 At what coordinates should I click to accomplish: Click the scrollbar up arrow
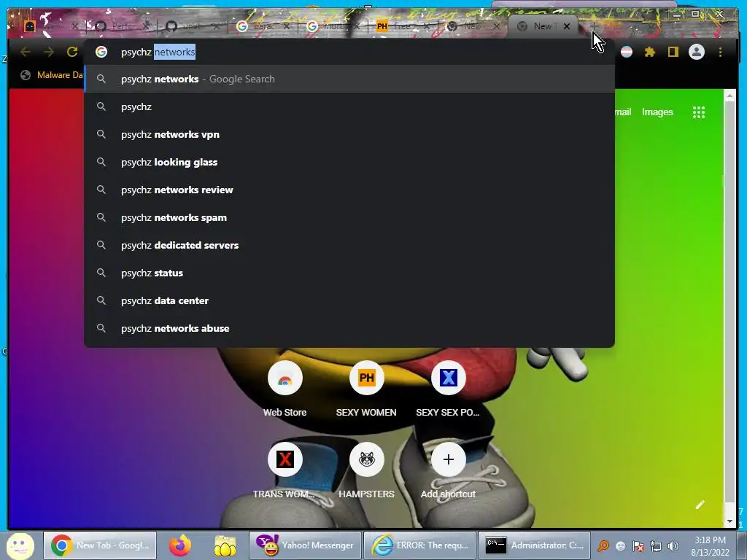pos(729,96)
